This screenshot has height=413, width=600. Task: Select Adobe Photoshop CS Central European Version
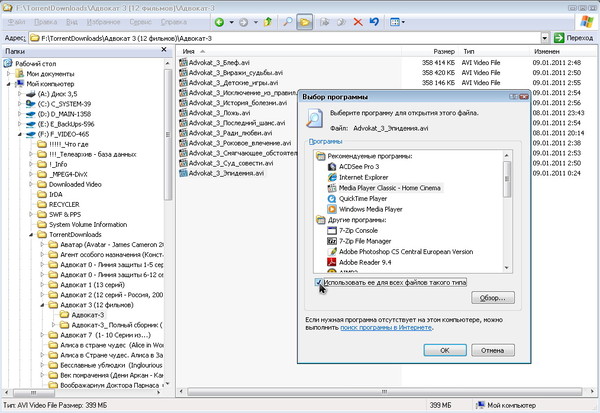click(x=406, y=251)
